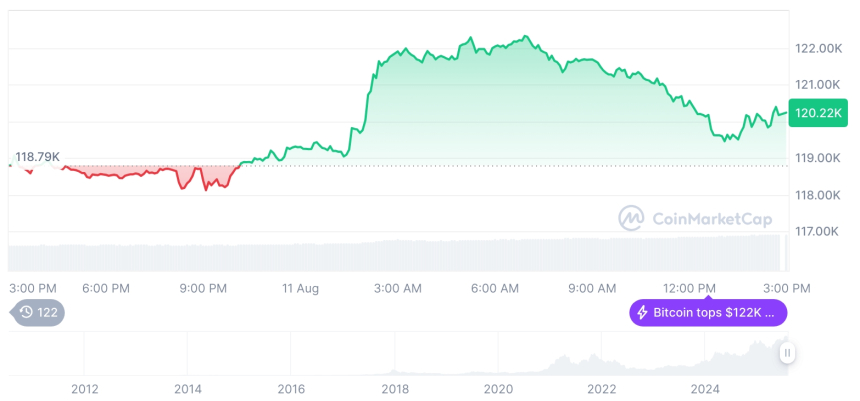
Task: Click the lightning bolt news icon
Action: coord(642,313)
